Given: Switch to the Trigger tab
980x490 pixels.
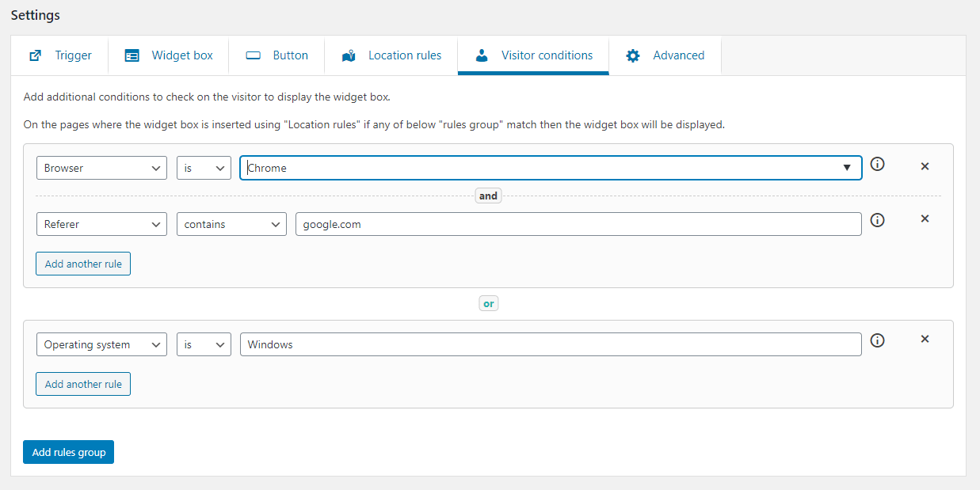Looking at the screenshot, I should pos(60,55).
